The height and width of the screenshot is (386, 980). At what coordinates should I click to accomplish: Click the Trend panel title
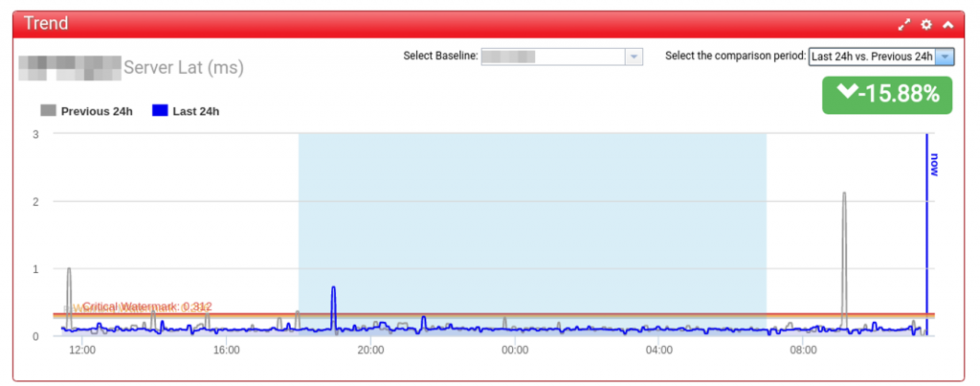pyautogui.click(x=46, y=24)
